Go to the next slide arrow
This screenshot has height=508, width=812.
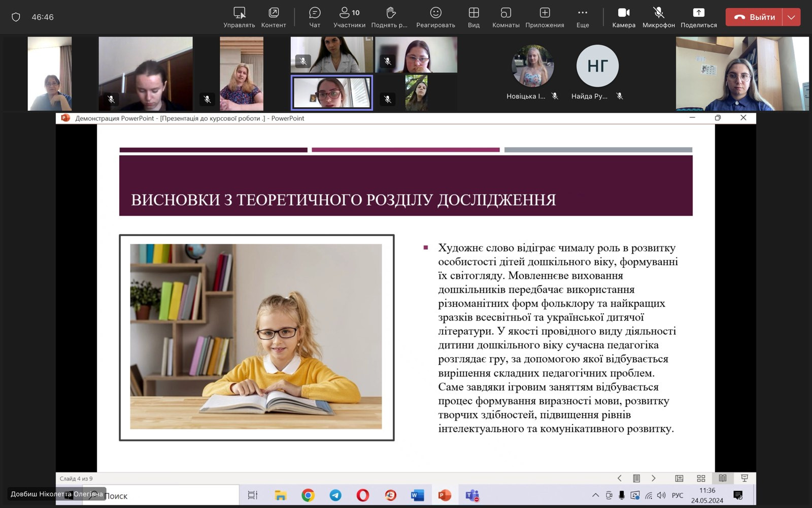pos(654,479)
